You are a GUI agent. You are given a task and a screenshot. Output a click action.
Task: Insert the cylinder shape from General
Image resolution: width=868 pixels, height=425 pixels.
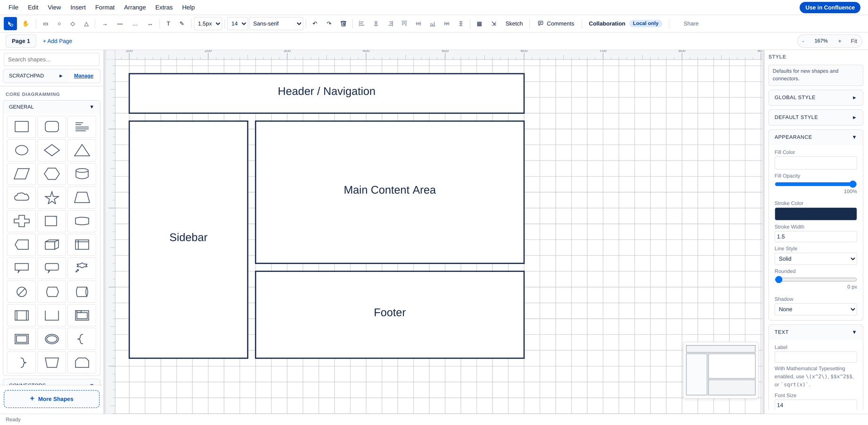tap(82, 174)
